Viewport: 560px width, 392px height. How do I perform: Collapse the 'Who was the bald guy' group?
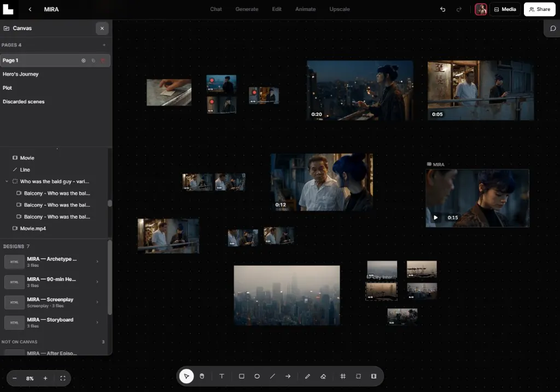tap(7, 182)
